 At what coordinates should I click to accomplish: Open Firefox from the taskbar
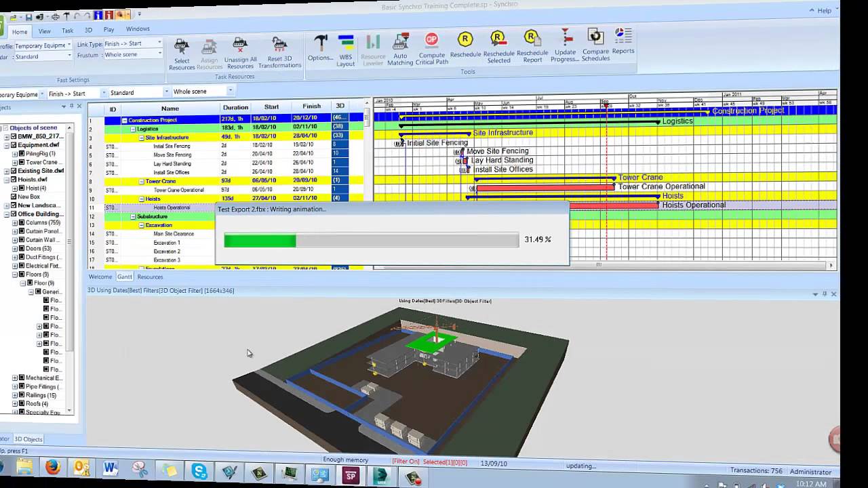coord(53,468)
